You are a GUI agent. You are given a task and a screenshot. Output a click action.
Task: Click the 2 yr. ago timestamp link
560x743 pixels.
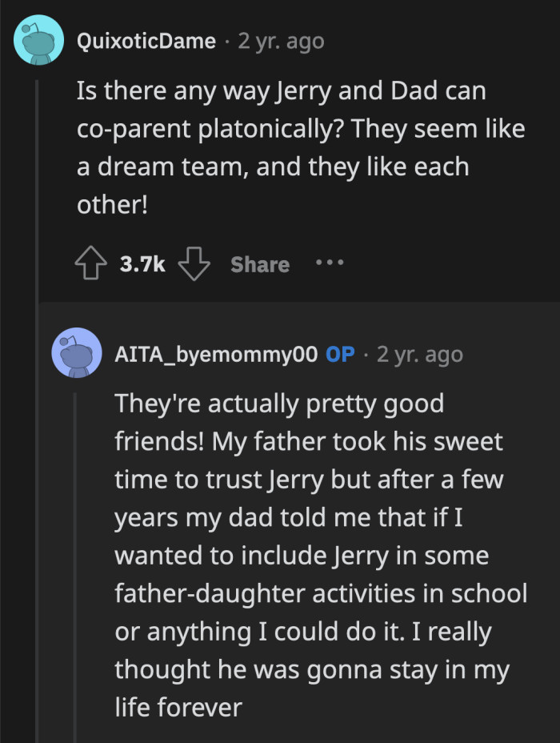tap(278, 41)
